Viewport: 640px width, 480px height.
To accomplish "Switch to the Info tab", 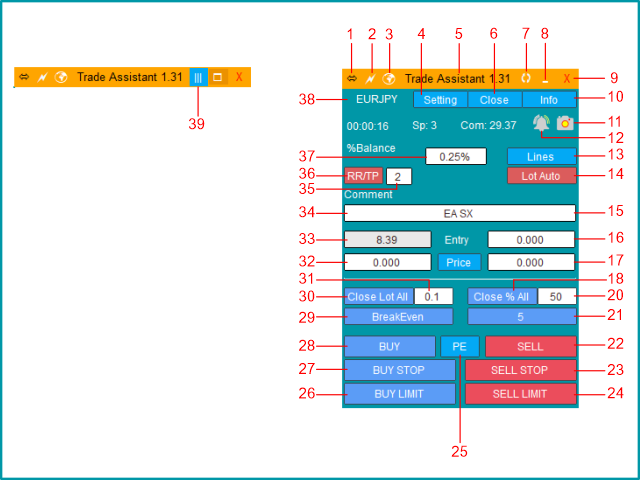I will tap(549, 100).
